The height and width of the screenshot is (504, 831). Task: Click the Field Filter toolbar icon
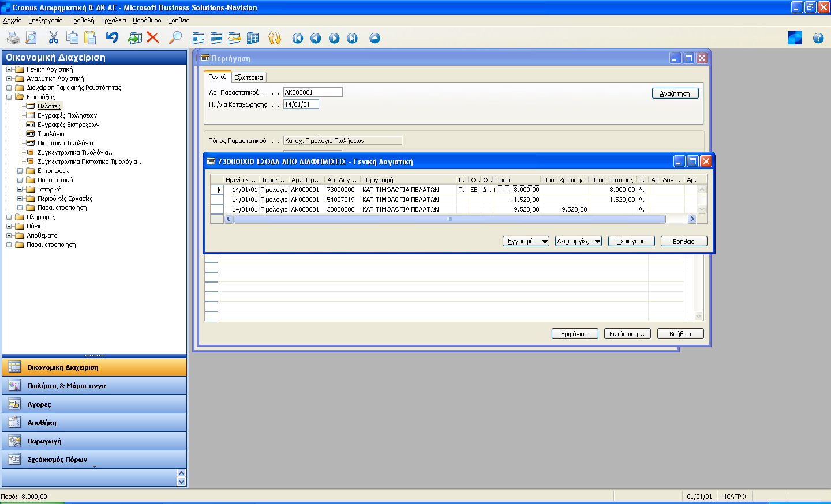click(x=198, y=38)
